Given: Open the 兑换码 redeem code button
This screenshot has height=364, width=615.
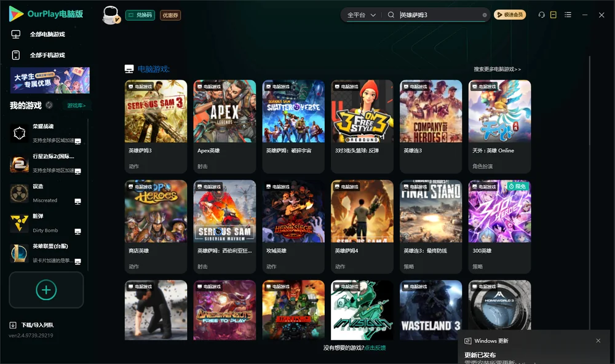Looking at the screenshot, I should tap(140, 15).
